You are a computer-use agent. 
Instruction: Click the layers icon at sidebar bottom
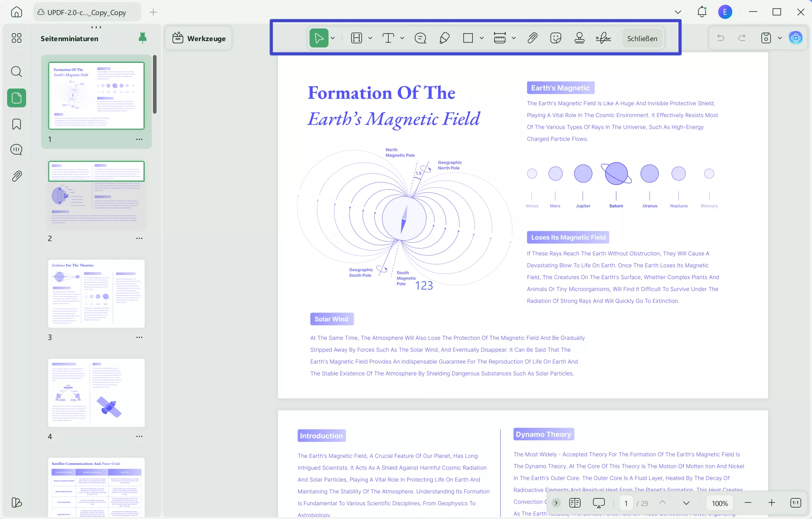pos(17,502)
